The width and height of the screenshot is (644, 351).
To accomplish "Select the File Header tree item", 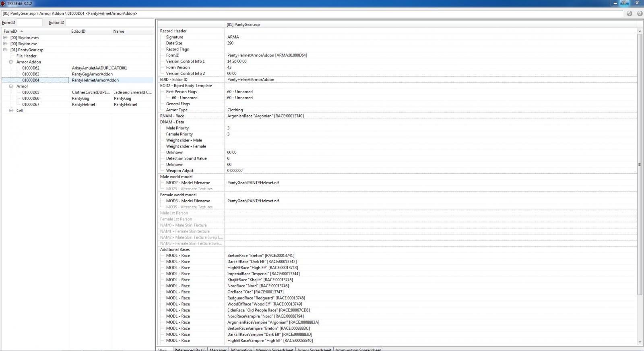I will [x=26, y=56].
